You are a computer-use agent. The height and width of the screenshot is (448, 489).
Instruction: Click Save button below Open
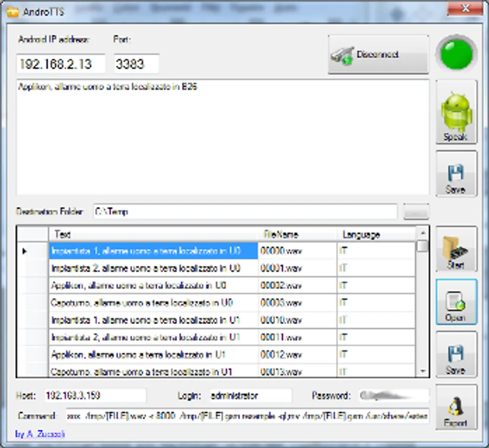[x=456, y=354]
